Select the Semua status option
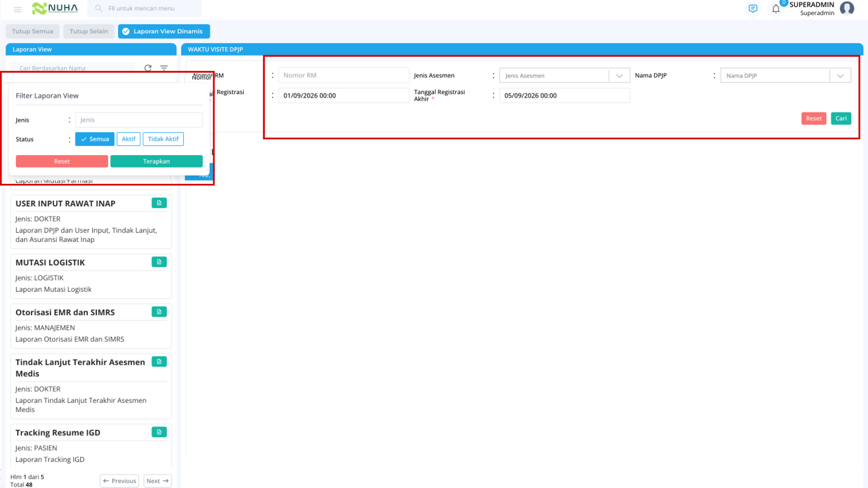This screenshot has width=868, height=488. 95,139
